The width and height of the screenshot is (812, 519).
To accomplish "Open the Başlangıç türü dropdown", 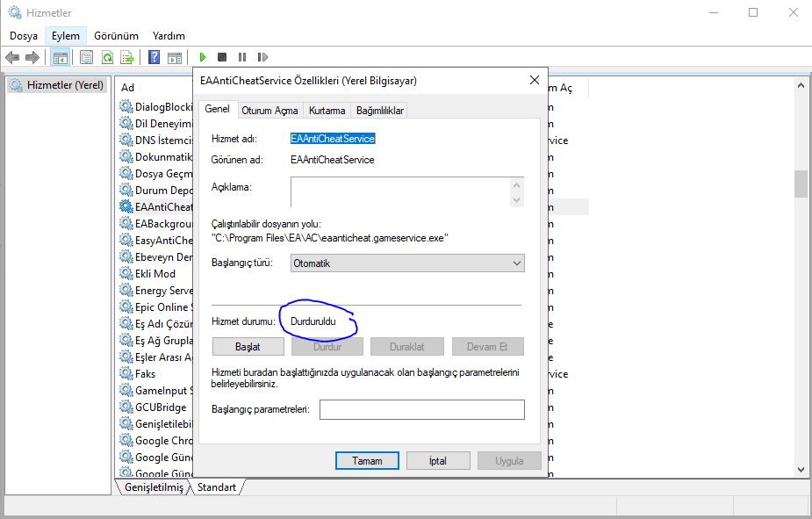I will point(407,263).
